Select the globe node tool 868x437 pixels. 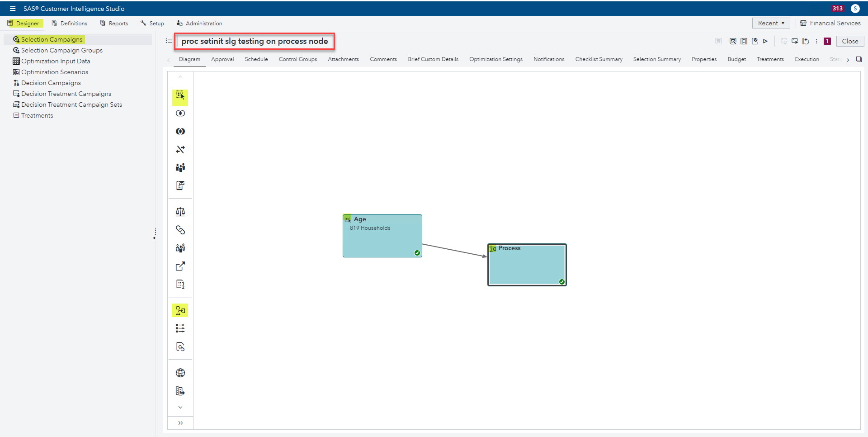click(x=180, y=373)
